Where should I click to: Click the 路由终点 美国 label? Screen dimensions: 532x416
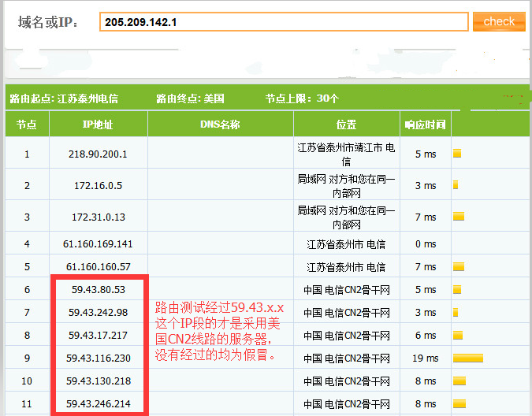click(190, 98)
